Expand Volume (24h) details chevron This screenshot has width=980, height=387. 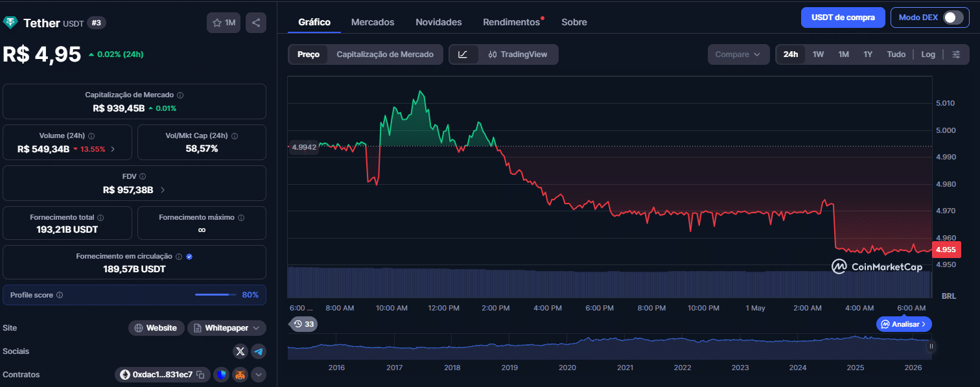pyautogui.click(x=113, y=149)
